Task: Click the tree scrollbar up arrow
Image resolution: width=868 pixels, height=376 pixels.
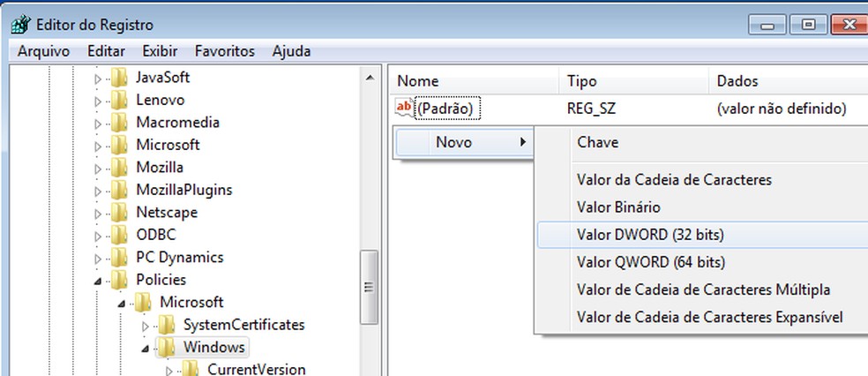Action: tap(370, 78)
